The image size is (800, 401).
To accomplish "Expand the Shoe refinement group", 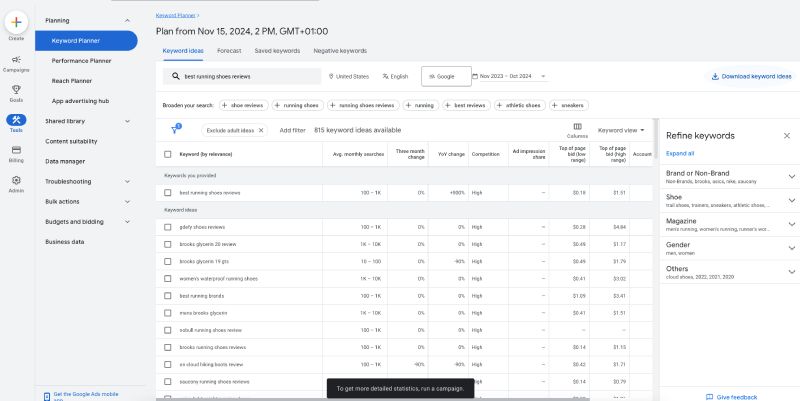I will point(791,200).
